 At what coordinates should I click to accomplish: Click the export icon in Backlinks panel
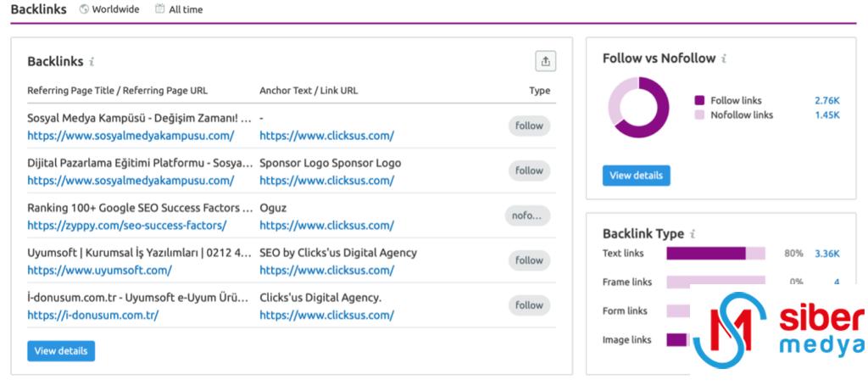pos(545,61)
